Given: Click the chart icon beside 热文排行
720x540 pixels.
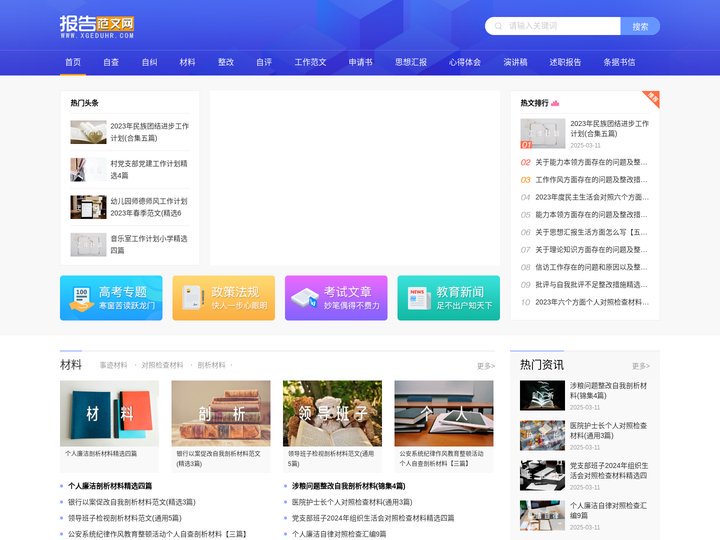Looking at the screenshot, I should coord(555,103).
